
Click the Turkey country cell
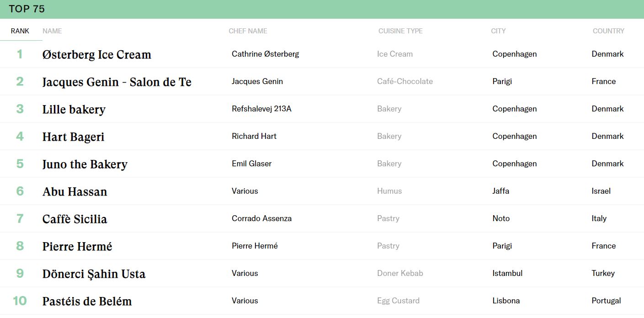[603, 273]
